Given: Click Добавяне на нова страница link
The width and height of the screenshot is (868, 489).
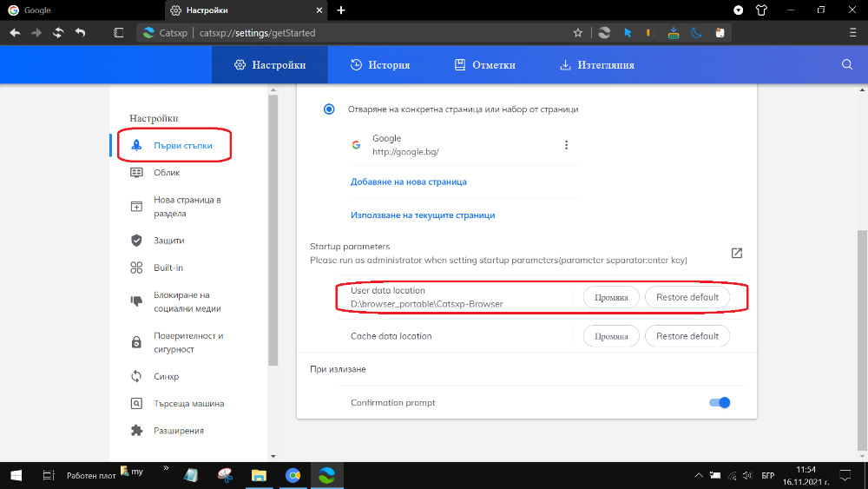Looking at the screenshot, I should coord(409,182).
